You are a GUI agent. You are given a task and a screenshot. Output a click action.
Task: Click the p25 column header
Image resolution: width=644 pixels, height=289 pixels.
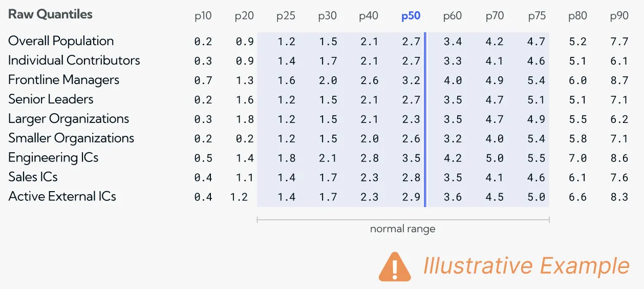(286, 16)
